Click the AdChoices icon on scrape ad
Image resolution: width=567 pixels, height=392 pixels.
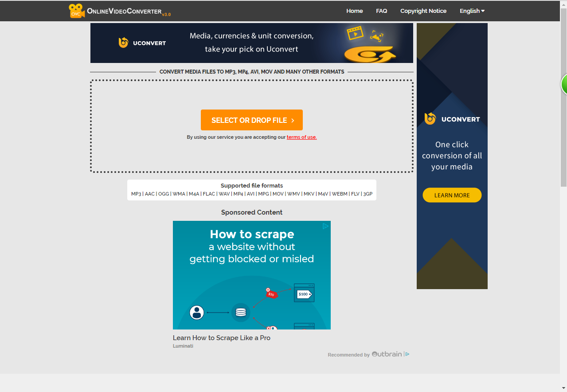(x=326, y=226)
